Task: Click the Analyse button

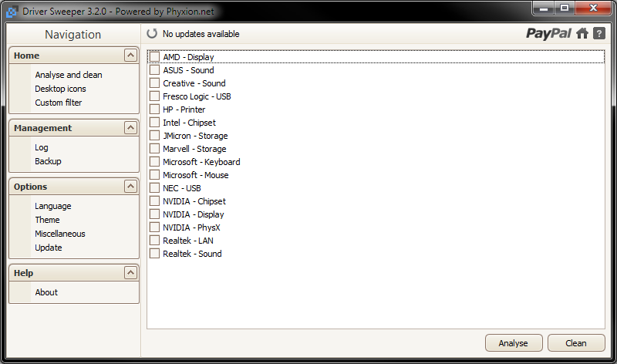Action: (x=514, y=343)
